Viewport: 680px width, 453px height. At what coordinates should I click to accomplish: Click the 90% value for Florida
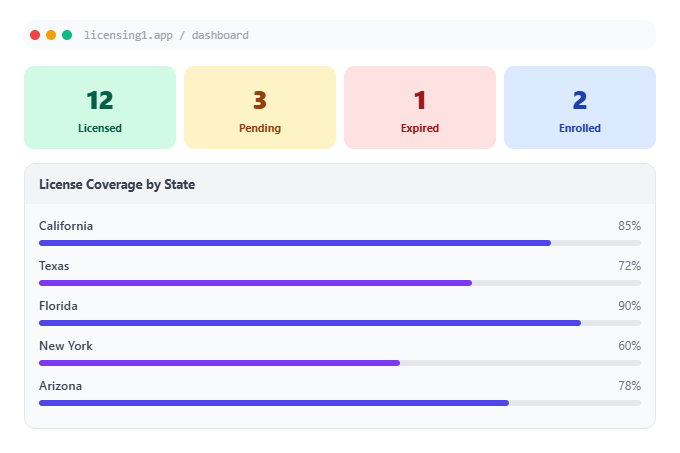pyautogui.click(x=630, y=306)
